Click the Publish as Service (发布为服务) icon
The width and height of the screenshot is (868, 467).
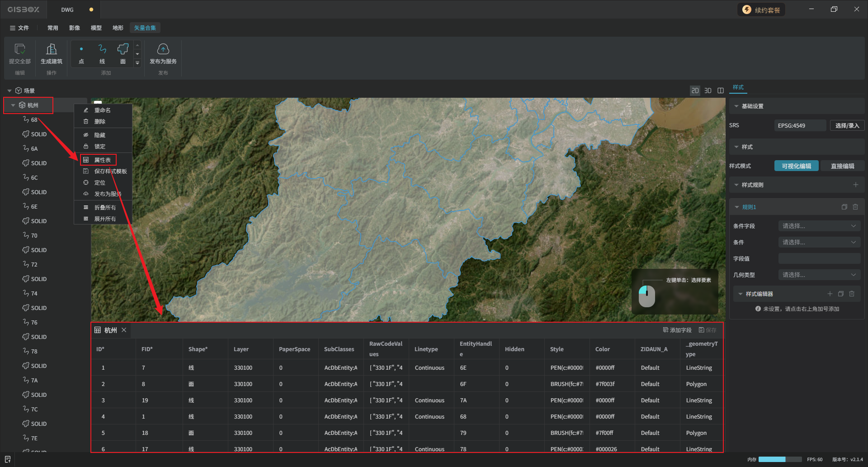click(x=163, y=49)
